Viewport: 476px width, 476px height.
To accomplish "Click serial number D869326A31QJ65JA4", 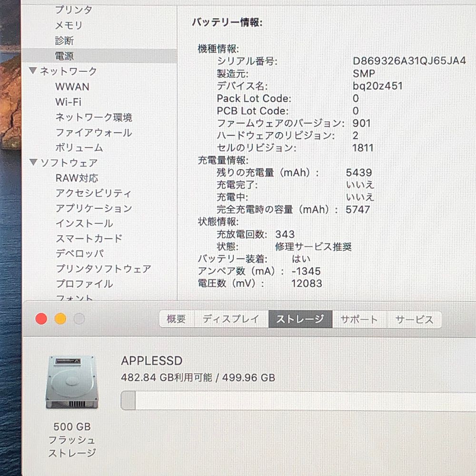I will (x=409, y=61).
